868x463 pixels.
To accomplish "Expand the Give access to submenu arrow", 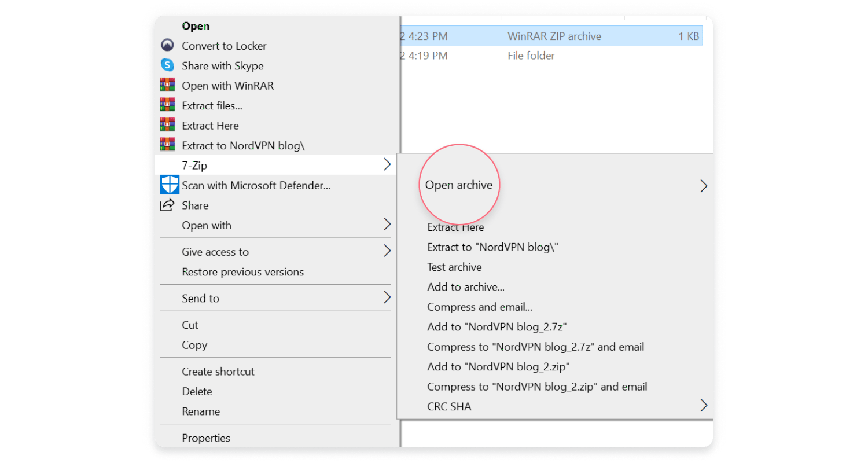I will tap(387, 251).
